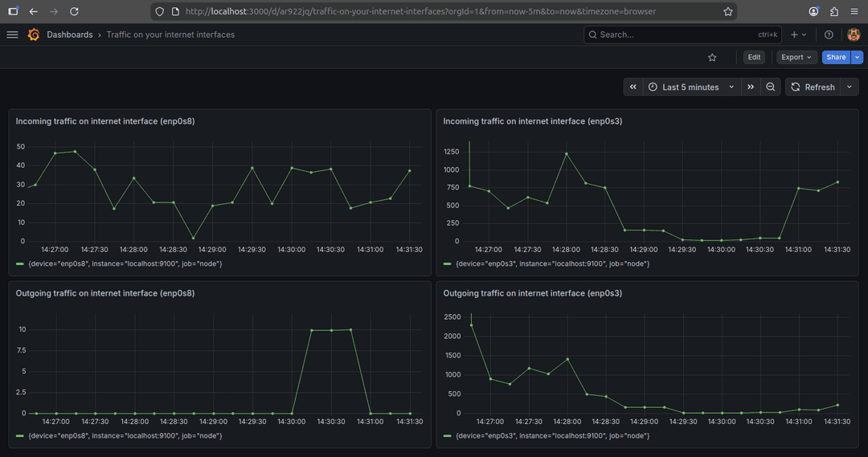The height and width of the screenshot is (457, 868).
Task: Click the green legend color swatch in Outgoing enp0s3 panel
Action: (x=448, y=436)
